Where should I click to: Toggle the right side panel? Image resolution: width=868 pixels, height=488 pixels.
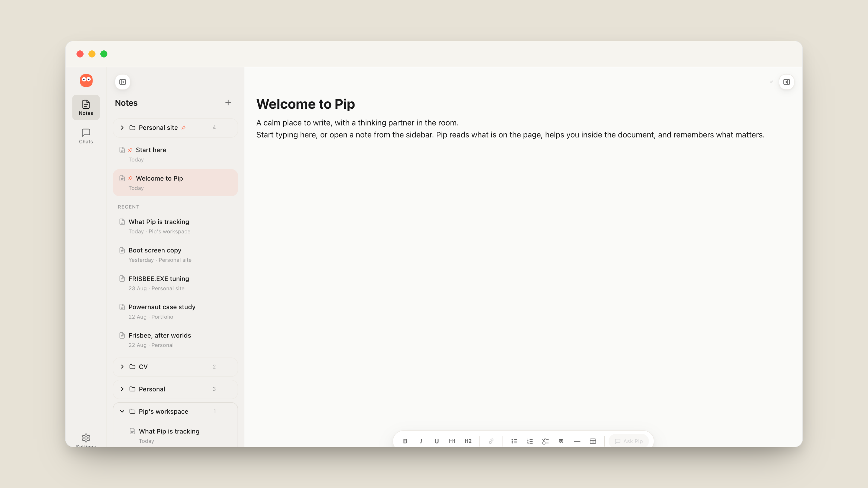point(786,82)
